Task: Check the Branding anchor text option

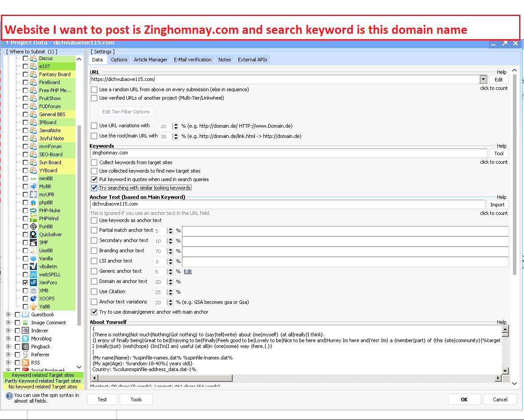Action: 94,250
